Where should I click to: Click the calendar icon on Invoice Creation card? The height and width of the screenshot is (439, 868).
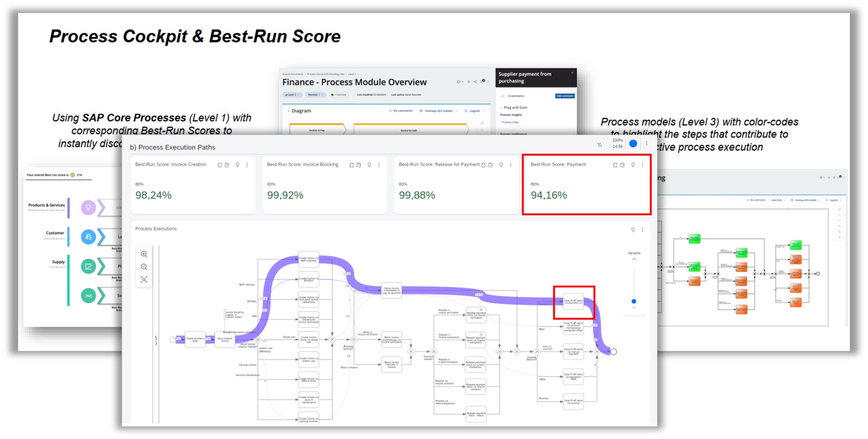coord(227,165)
